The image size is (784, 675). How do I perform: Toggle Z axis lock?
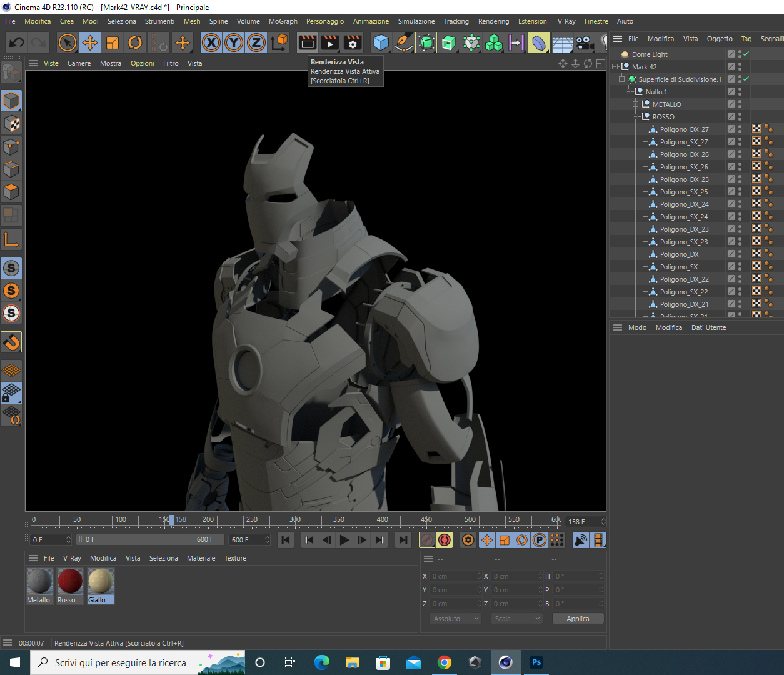click(x=256, y=42)
